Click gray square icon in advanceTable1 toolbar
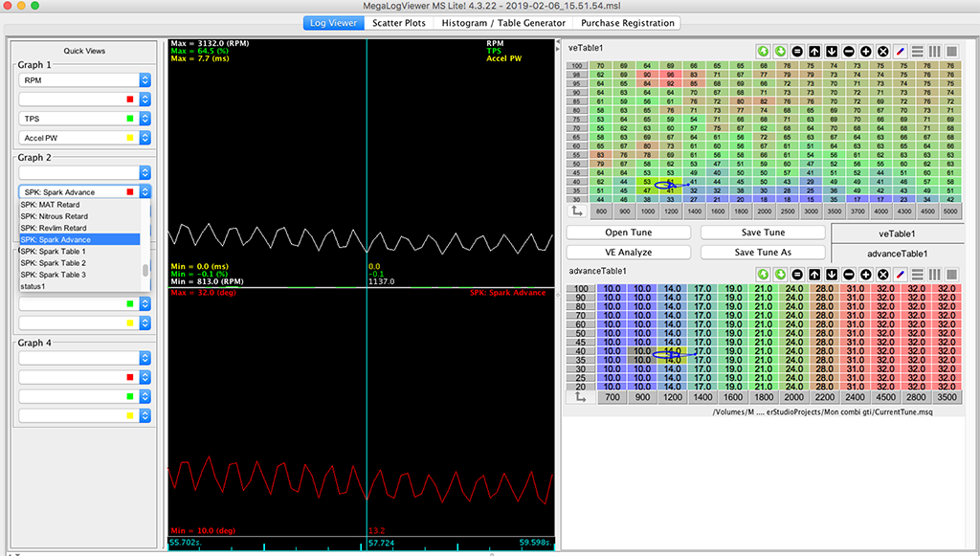The width and height of the screenshot is (980, 556). pos(952,275)
